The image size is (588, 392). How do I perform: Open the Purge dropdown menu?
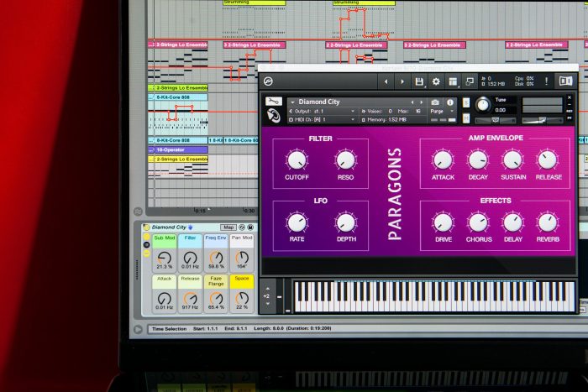click(442, 112)
